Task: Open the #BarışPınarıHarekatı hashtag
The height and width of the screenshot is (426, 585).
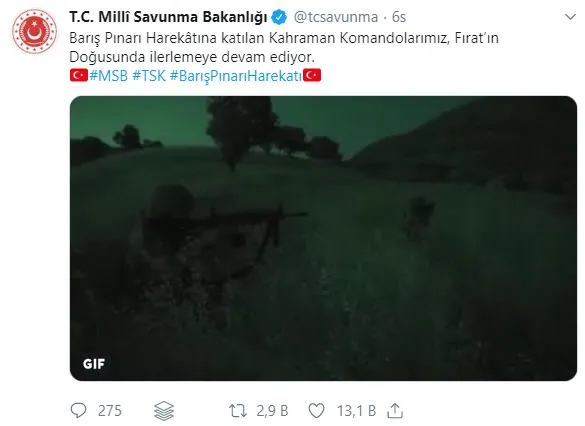Action: click(x=236, y=76)
